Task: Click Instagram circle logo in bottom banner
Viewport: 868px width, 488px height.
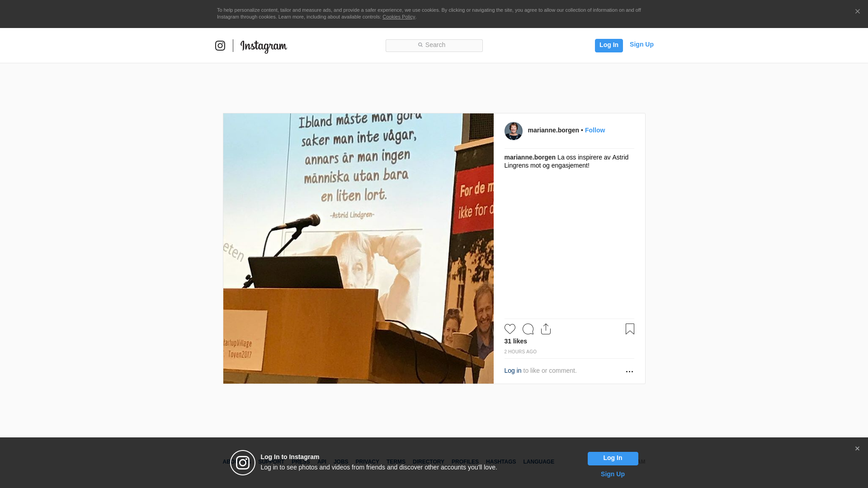Action: [x=243, y=463]
